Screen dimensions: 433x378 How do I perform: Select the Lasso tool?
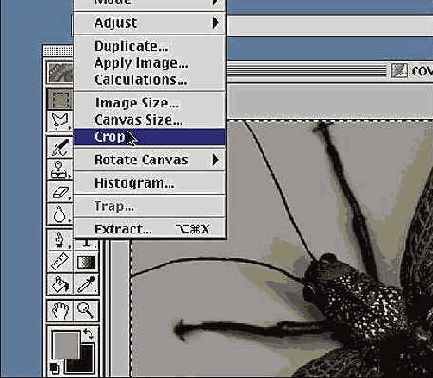tap(61, 121)
